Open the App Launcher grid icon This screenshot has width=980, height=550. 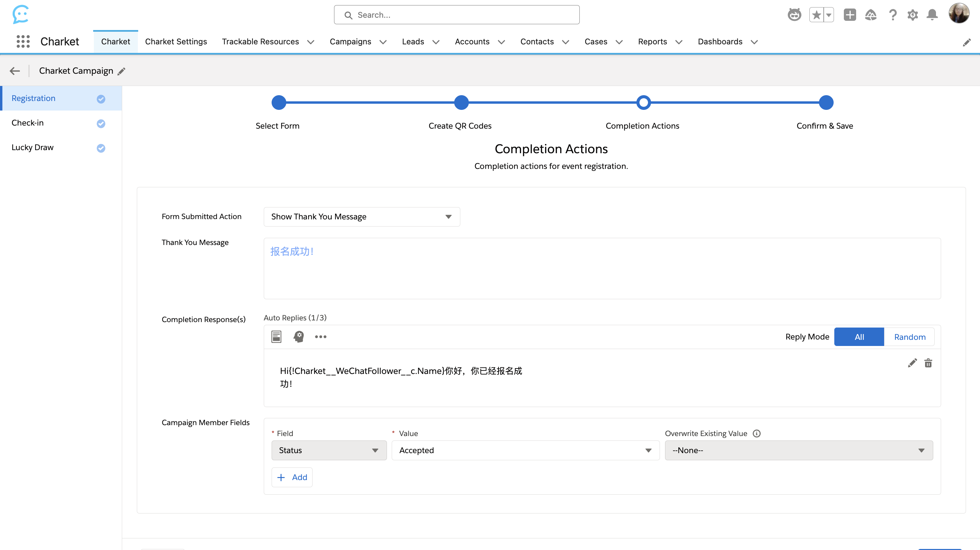tap(23, 42)
